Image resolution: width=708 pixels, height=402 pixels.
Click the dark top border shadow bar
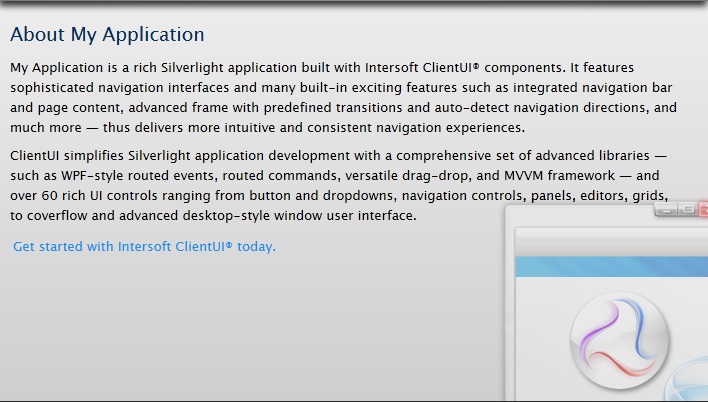pos(354,3)
